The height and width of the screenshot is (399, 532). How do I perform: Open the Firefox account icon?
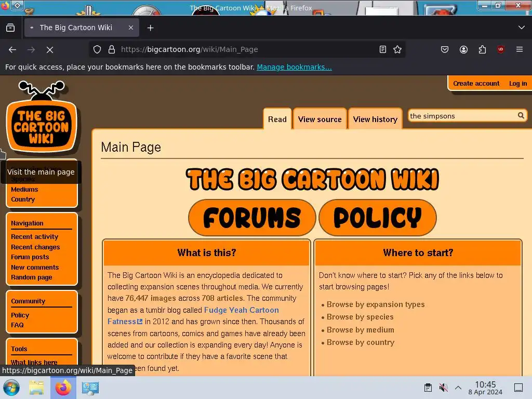pos(463,49)
